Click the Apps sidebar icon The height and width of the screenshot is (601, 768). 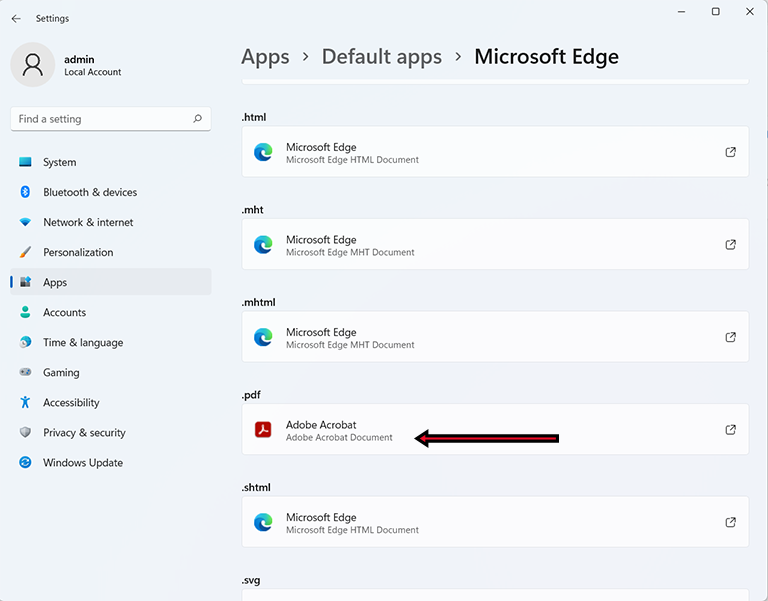click(25, 282)
